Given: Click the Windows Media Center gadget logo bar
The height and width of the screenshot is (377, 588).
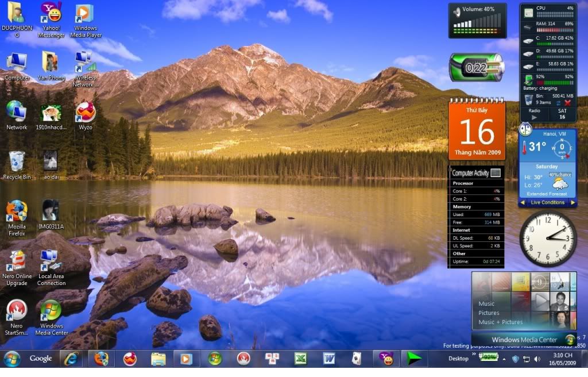Looking at the screenshot, I should point(524,339).
